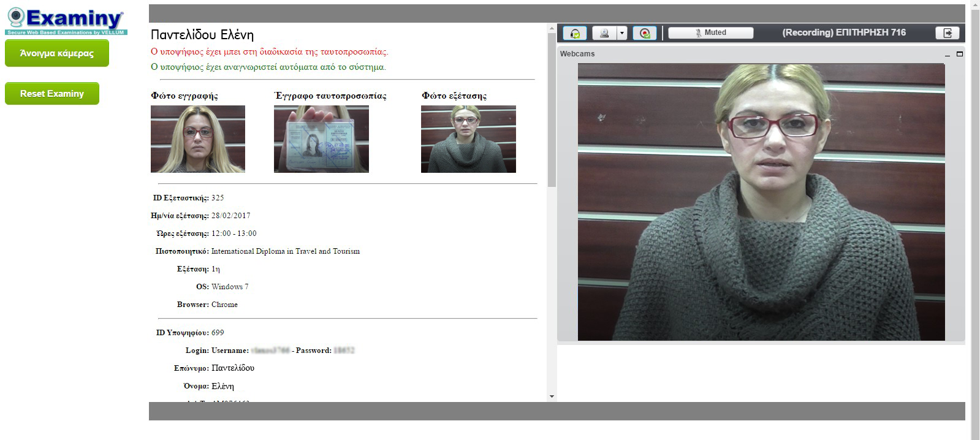Open the Φώτο εξέτασης exam photo thumbnail
The width and height of the screenshot is (980, 440).
[468, 139]
